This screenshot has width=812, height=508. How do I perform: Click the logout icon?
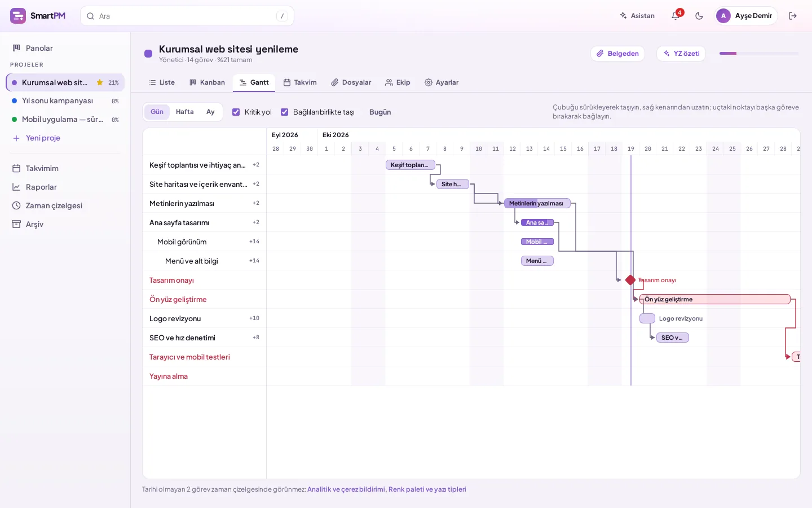(x=793, y=16)
